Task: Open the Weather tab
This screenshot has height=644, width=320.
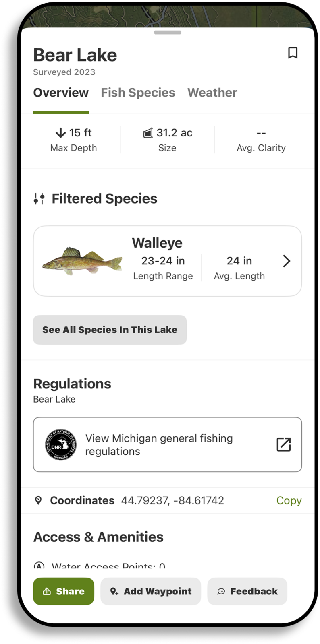Action: click(x=212, y=93)
